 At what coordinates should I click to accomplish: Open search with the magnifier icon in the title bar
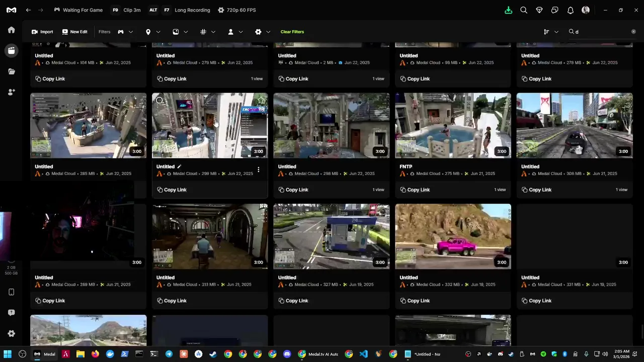coord(524,10)
